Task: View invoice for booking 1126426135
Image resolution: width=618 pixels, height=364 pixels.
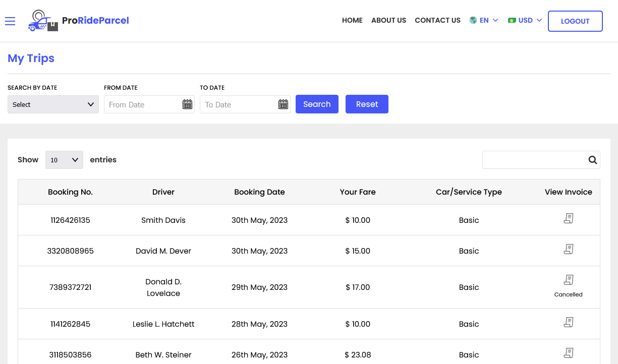Action: pos(569,218)
